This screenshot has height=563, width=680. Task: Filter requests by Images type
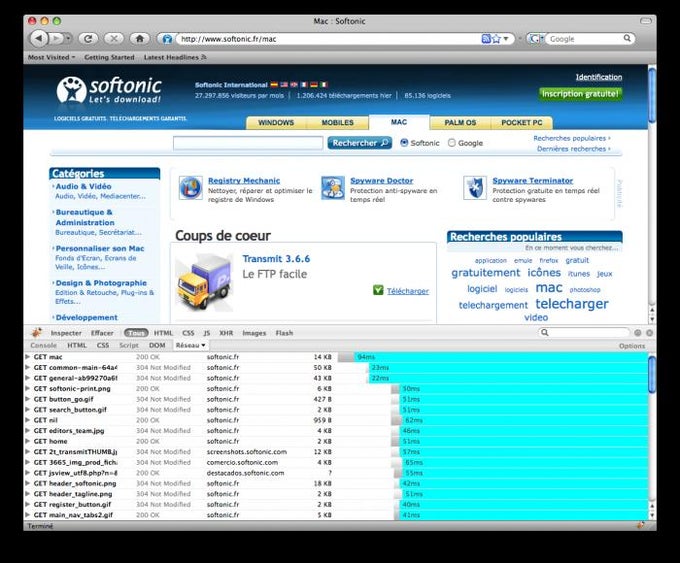pyautogui.click(x=254, y=333)
